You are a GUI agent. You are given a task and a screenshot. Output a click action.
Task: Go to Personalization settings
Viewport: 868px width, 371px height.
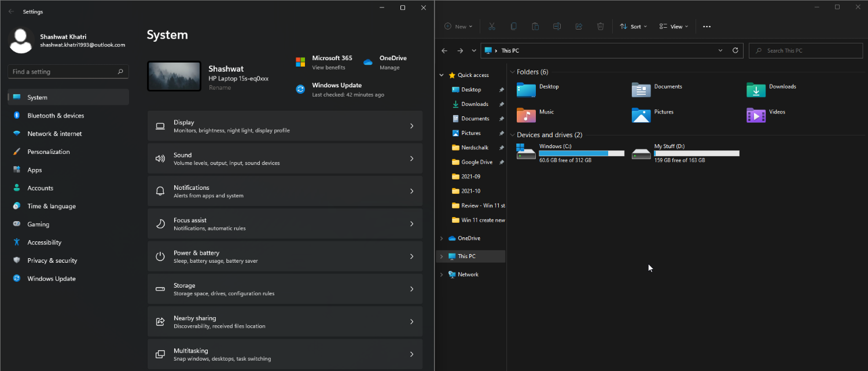tap(49, 152)
